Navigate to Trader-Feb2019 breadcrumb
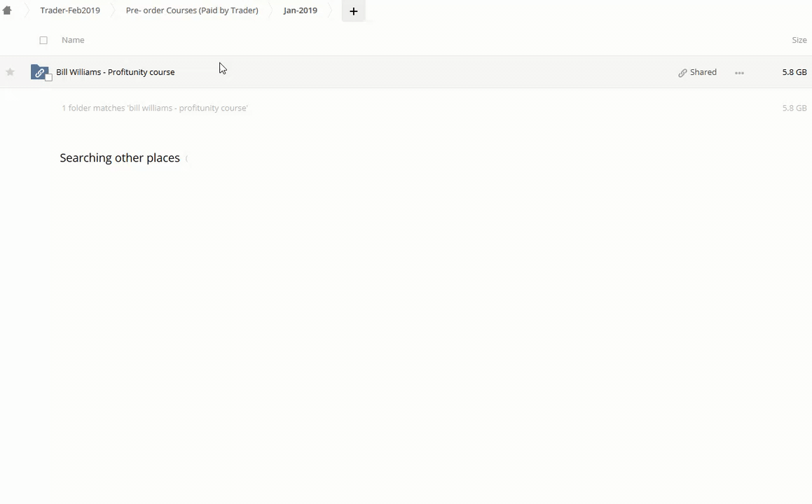 coord(70,10)
